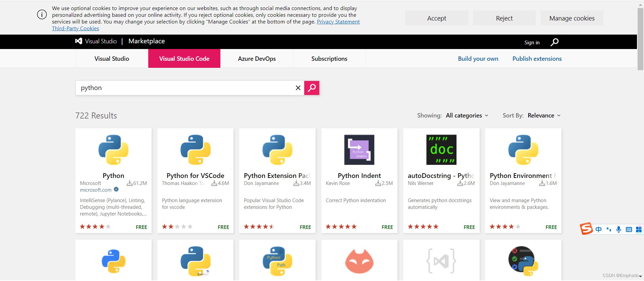Open the Build your own link
Viewport: 644px width, 281px height.
(x=478, y=59)
